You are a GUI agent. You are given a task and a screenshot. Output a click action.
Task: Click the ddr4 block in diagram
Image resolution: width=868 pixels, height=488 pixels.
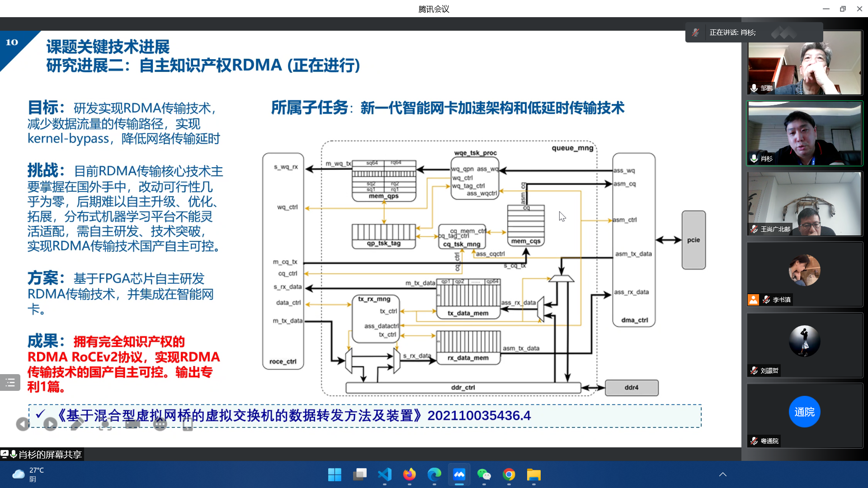click(632, 388)
